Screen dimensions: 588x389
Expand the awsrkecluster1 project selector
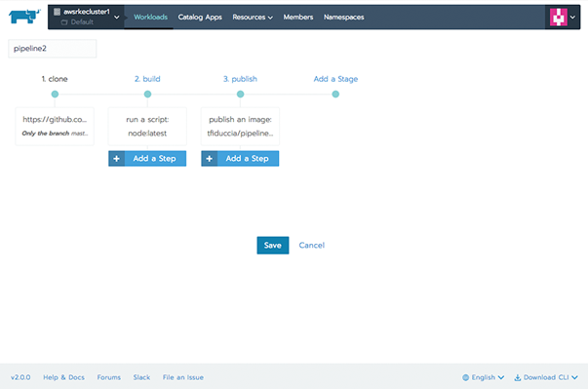click(117, 18)
